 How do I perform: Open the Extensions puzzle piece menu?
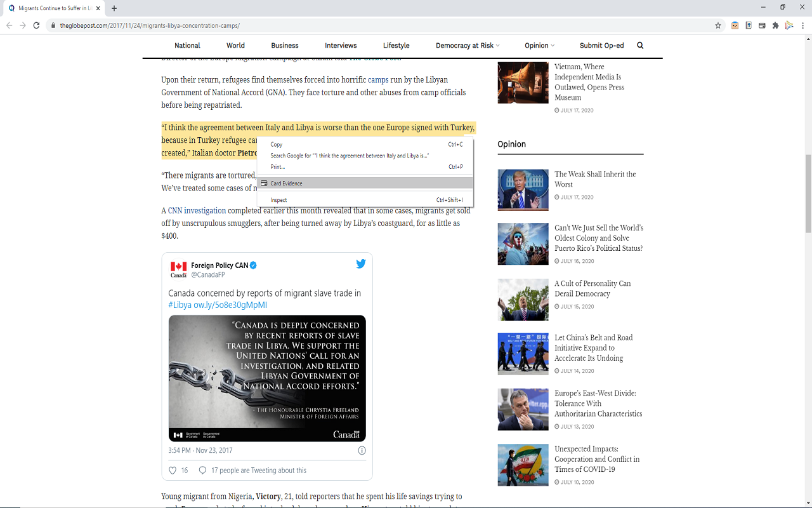775,25
